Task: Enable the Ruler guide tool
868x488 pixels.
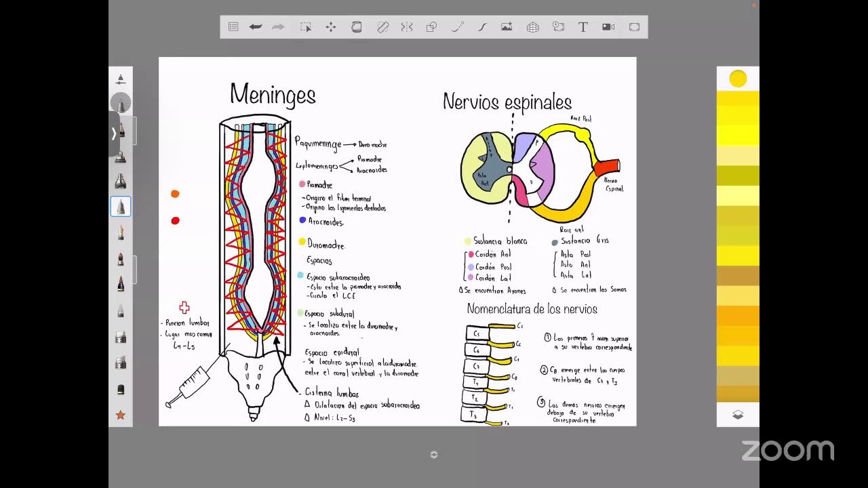Action: (x=382, y=27)
